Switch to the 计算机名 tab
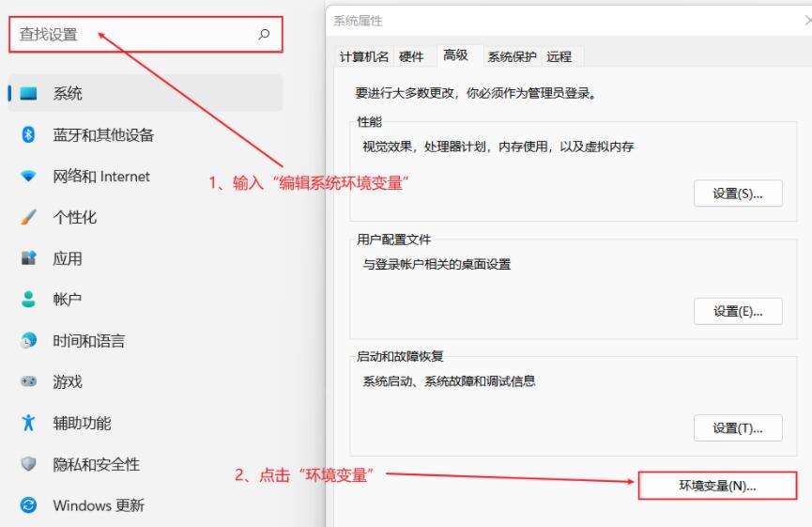The height and width of the screenshot is (527, 812). (364, 56)
